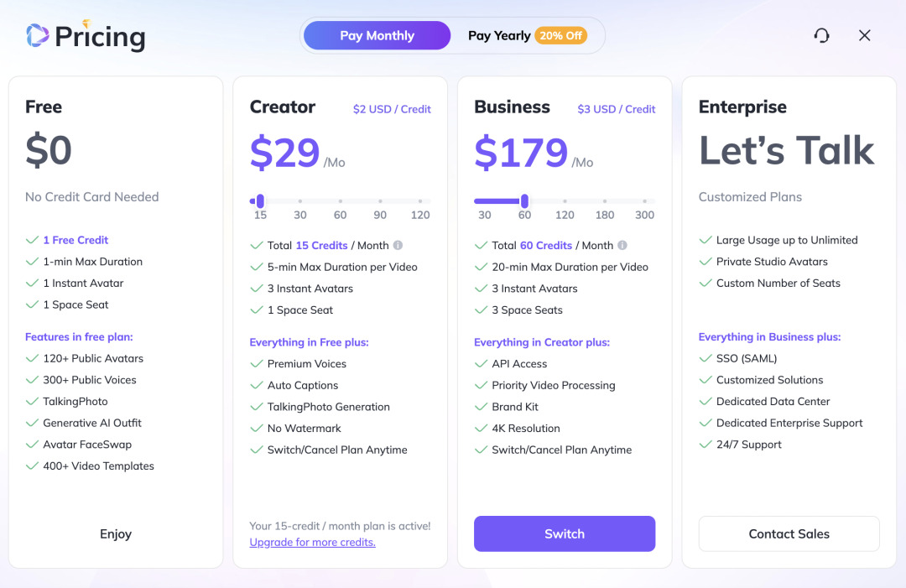Click info icon beside 15 Credits / Month
Screen dimensions: 906x588
tap(398, 246)
